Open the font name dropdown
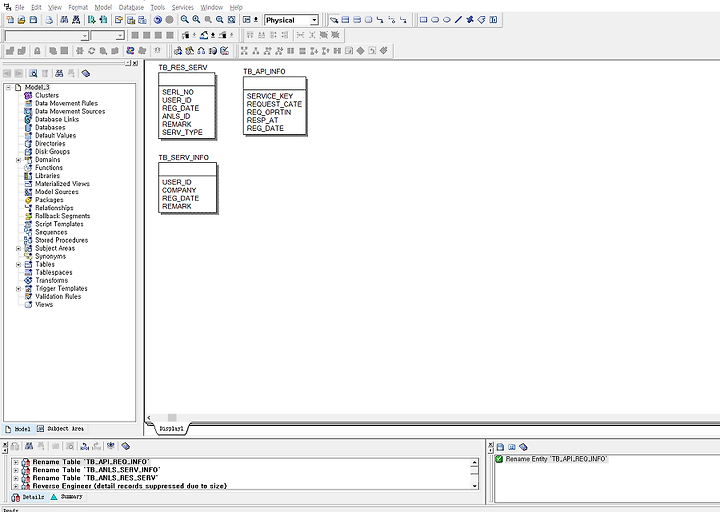 click(84, 35)
